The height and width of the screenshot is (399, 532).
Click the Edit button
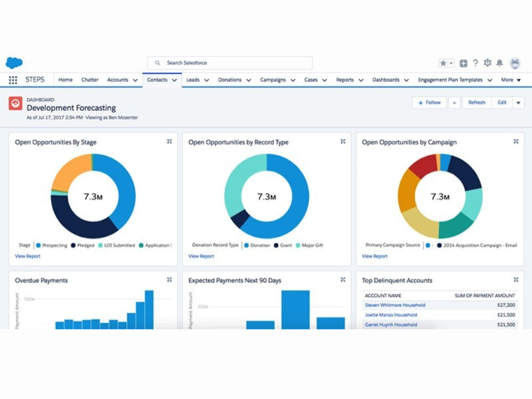coord(502,103)
